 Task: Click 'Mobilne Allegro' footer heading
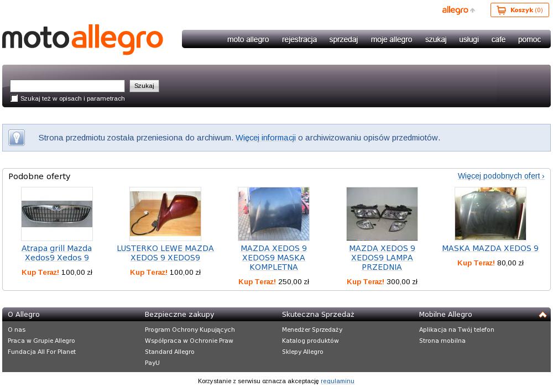coord(445,315)
